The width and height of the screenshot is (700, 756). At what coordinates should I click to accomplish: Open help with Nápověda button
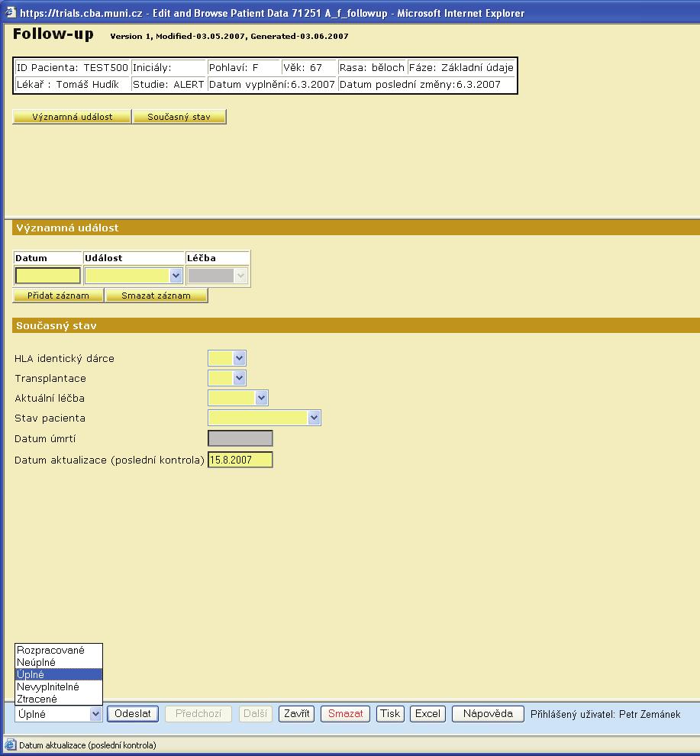coord(488,713)
